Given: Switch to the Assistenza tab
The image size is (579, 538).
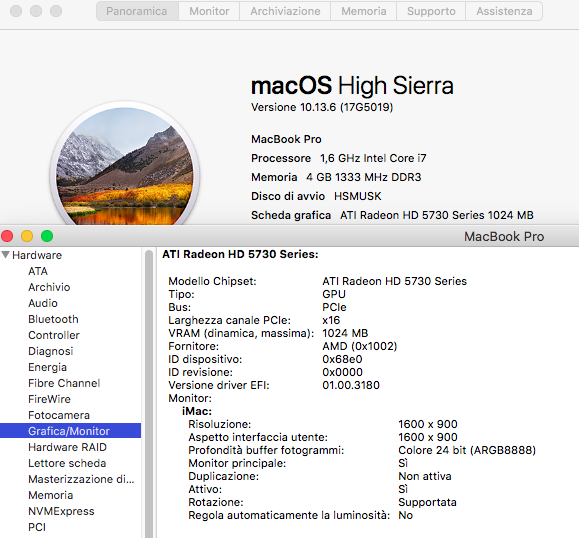Looking at the screenshot, I should click(x=504, y=11).
